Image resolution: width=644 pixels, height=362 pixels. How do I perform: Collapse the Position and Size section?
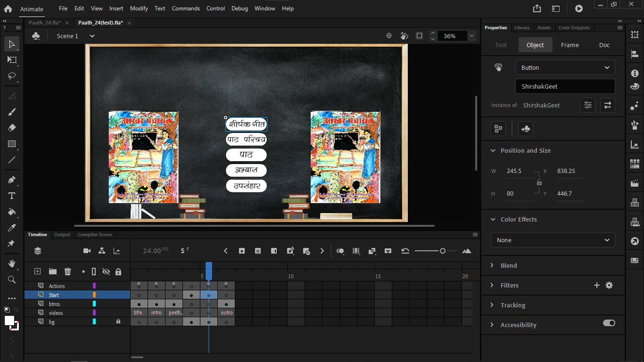coord(493,150)
